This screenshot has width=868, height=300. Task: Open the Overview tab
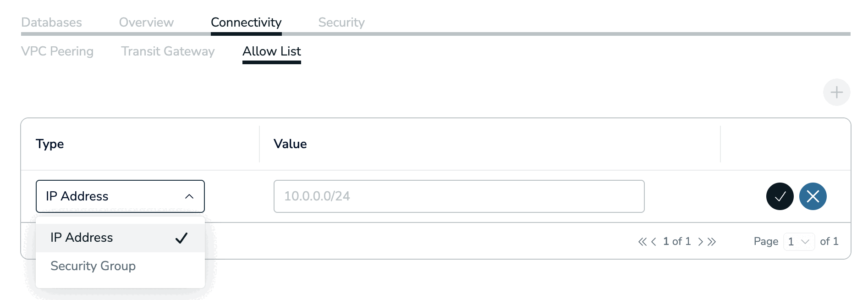point(146,22)
